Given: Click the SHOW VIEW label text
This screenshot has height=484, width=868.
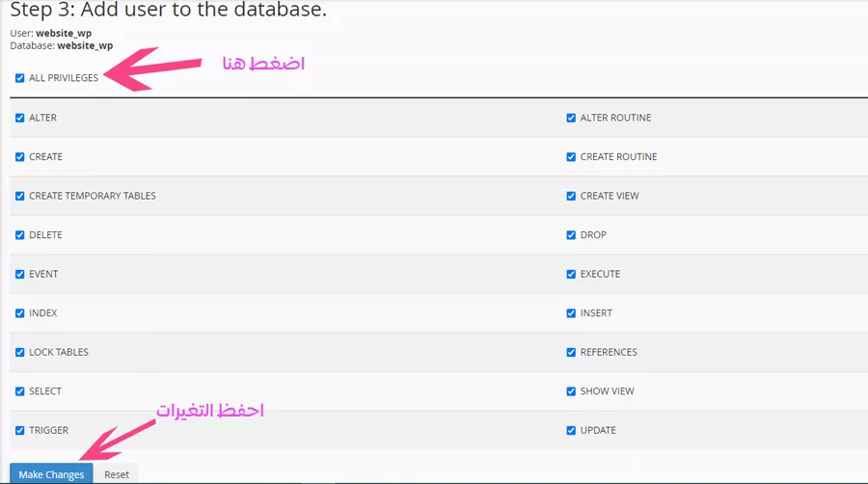Looking at the screenshot, I should coord(607,391).
